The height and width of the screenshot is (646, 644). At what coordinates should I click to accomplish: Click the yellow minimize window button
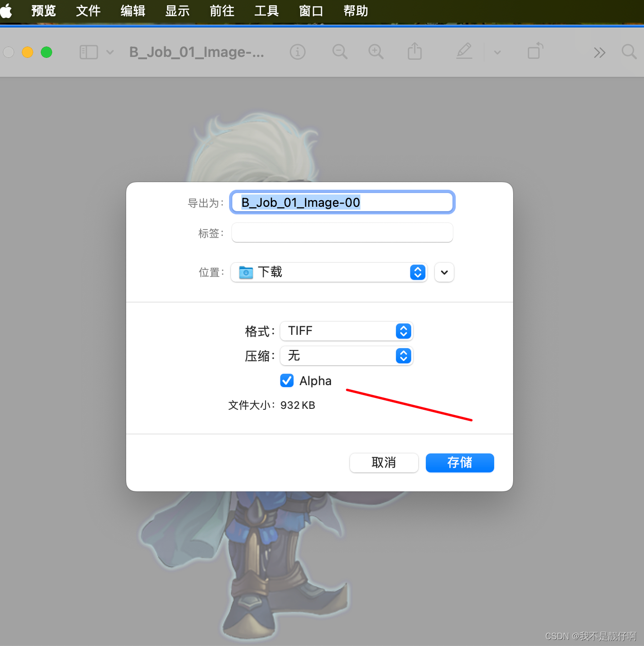click(x=28, y=52)
